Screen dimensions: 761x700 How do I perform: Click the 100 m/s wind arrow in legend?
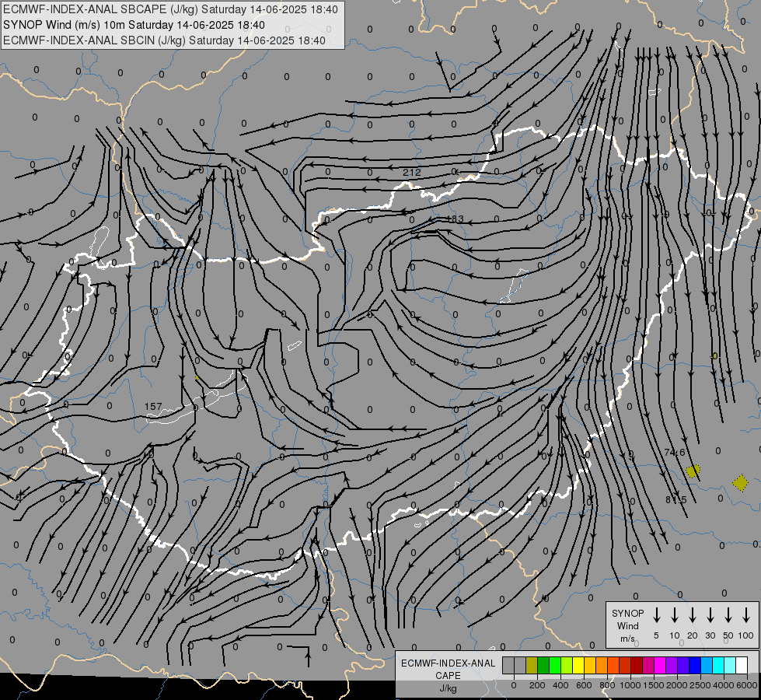coord(746,615)
